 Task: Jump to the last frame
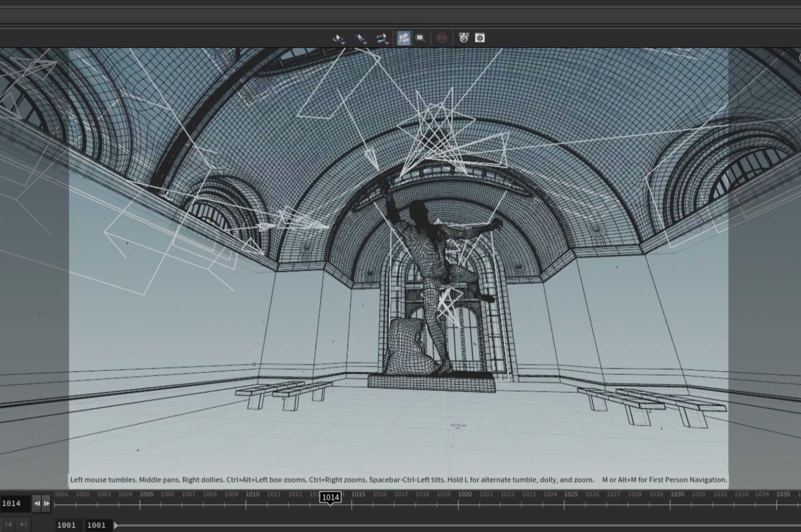point(24,525)
